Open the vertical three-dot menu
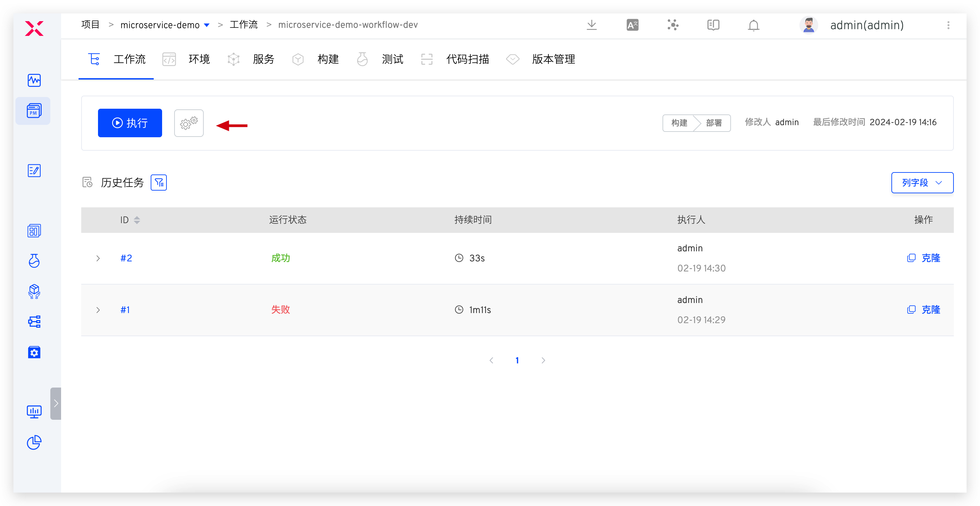This screenshot has height=506, width=980. [948, 25]
